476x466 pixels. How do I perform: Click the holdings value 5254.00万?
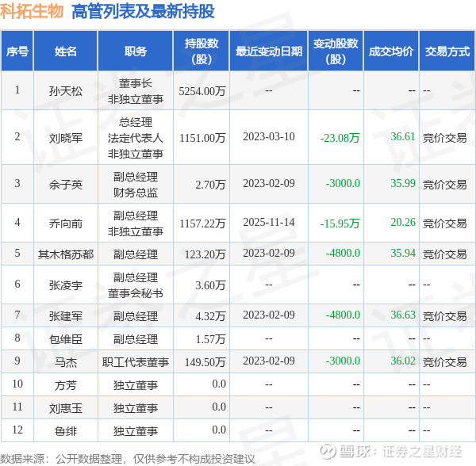202,91
